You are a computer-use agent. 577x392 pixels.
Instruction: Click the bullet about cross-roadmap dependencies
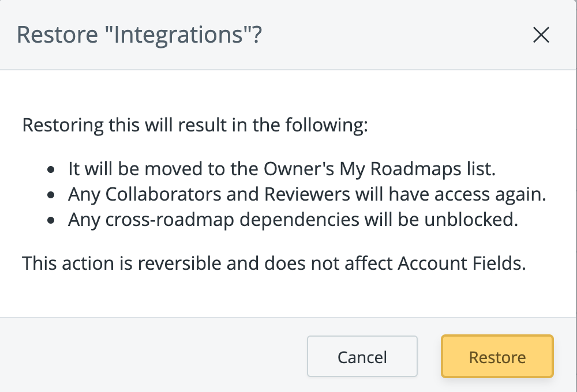point(293,220)
